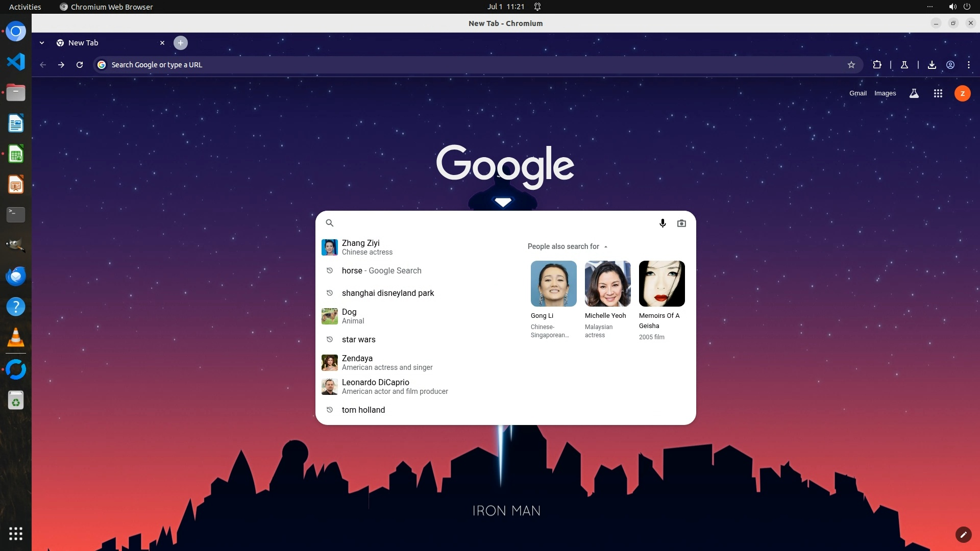Open the tab search dropdown arrow
This screenshot has height=551, width=980.
point(42,43)
